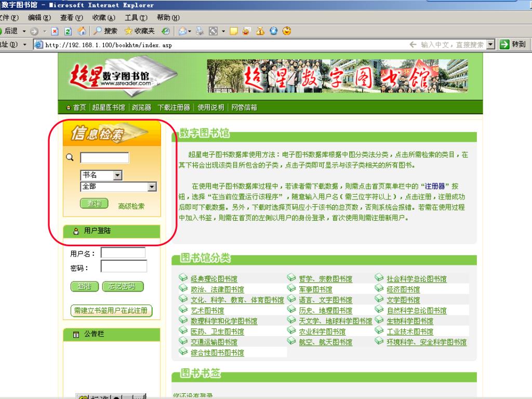532x399 pixels.
Task: Open 下载注册器 nav item
Action: [x=174, y=108]
